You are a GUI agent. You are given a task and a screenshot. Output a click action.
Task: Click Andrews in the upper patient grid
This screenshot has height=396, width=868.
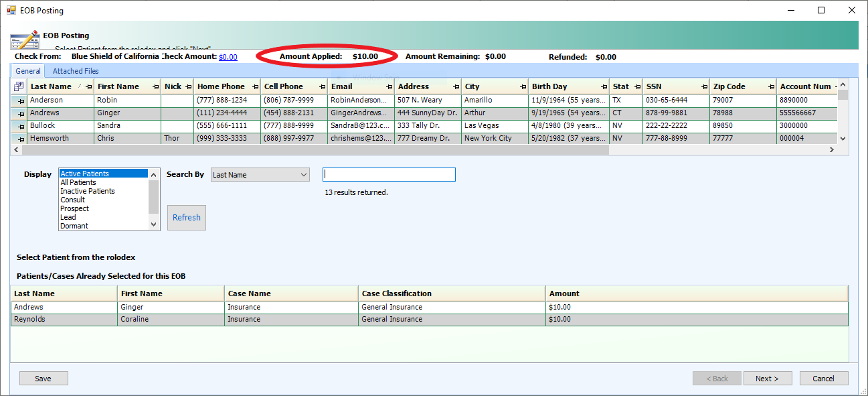pos(60,113)
